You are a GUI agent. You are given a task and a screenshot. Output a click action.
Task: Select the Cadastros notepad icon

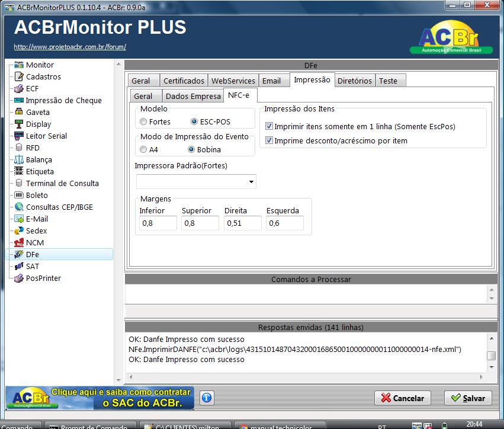tap(19, 76)
